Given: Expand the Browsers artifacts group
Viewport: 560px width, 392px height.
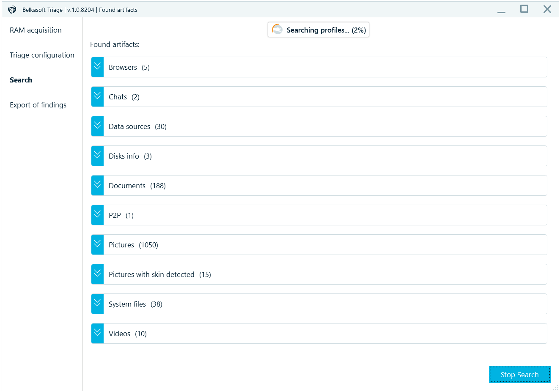Looking at the screenshot, I should click(97, 67).
